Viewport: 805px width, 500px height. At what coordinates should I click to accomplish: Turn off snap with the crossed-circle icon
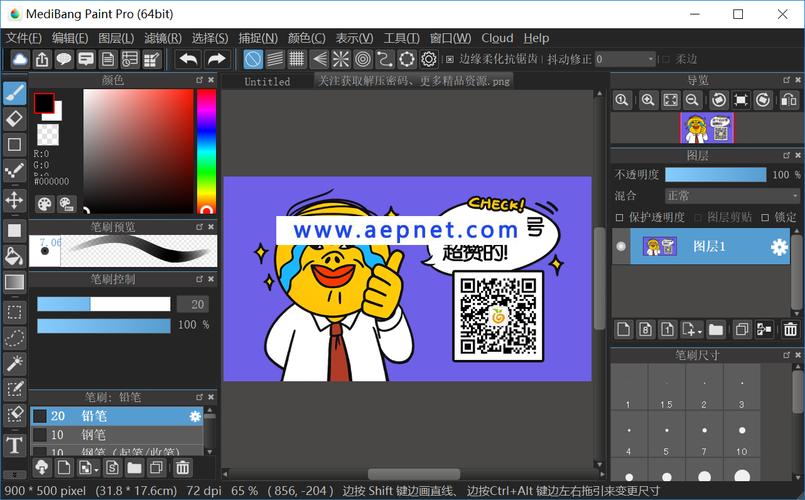253,60
